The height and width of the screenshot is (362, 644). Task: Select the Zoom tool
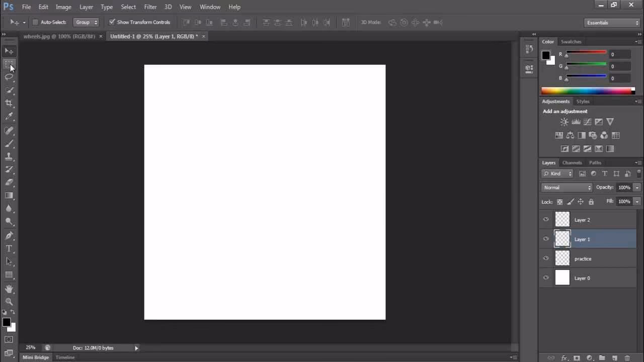9,301
